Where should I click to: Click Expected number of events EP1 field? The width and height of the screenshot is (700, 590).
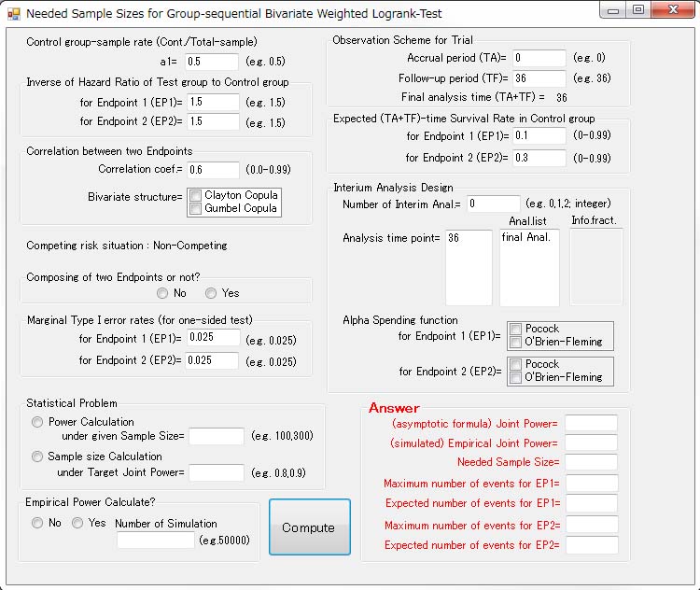[592, 503]
